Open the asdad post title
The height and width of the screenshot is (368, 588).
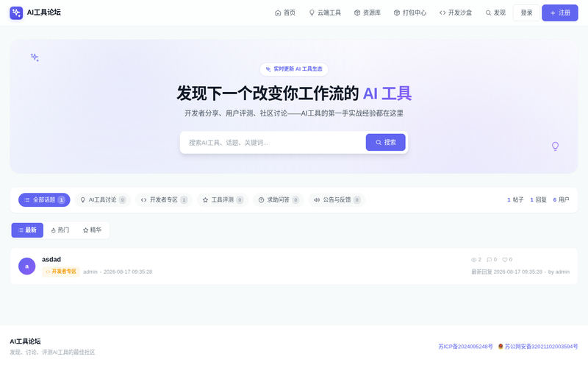51,260
